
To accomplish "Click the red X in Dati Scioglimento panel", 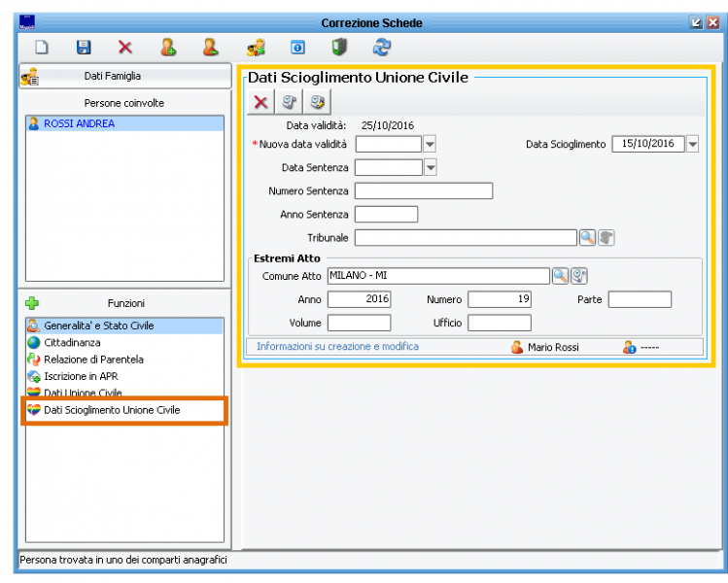I will [x=261, y=102].
